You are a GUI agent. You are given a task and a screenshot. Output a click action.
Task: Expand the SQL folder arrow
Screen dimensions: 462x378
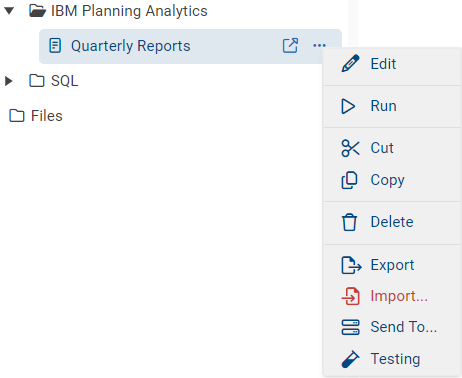click(x=9, y=81)
